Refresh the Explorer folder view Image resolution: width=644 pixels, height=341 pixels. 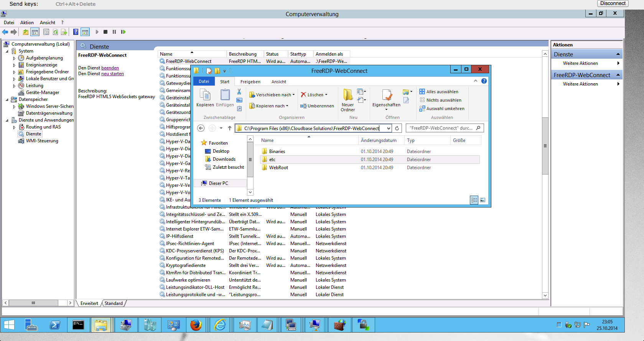(x=397, y=128)
